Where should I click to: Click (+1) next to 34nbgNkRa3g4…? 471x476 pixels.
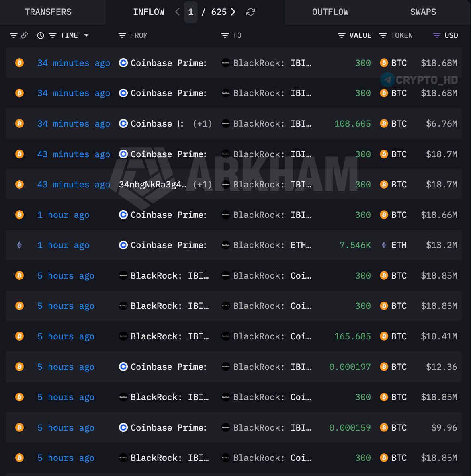202,184
